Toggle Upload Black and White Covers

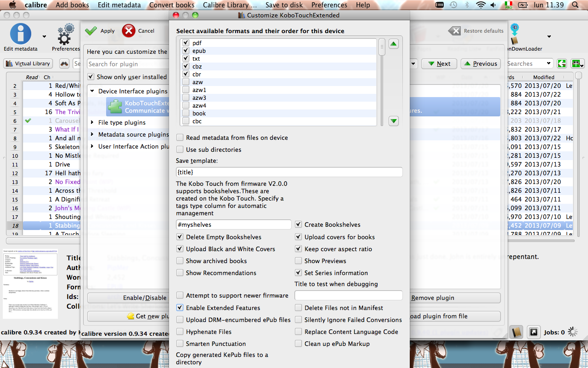180,249
